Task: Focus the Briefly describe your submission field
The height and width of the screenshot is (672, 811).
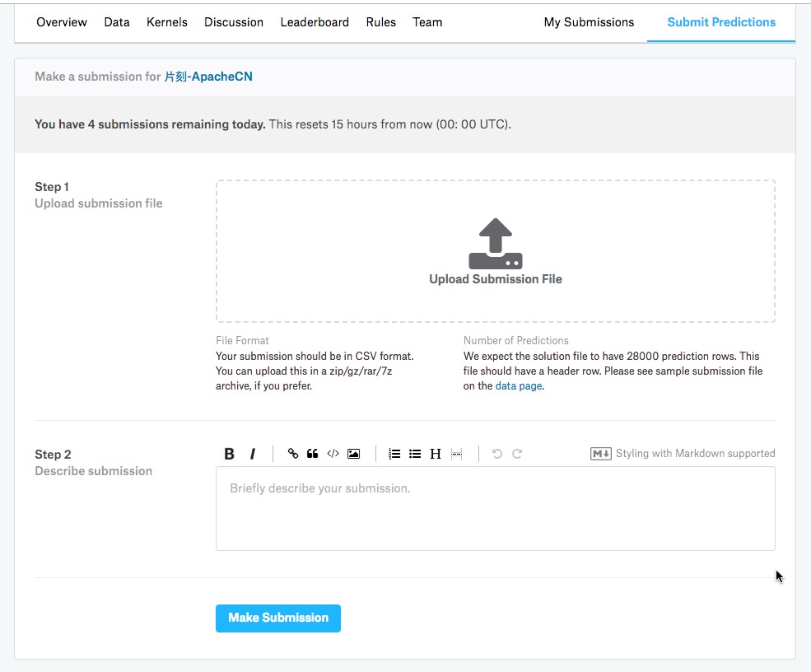Action: tap(495, 508)
